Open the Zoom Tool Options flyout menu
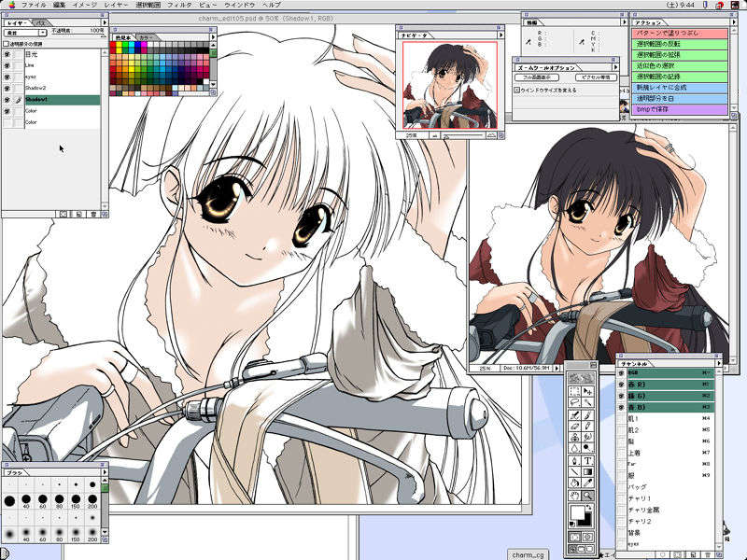The width and height of the screenshot is (747, 560). tap(615, 67)
